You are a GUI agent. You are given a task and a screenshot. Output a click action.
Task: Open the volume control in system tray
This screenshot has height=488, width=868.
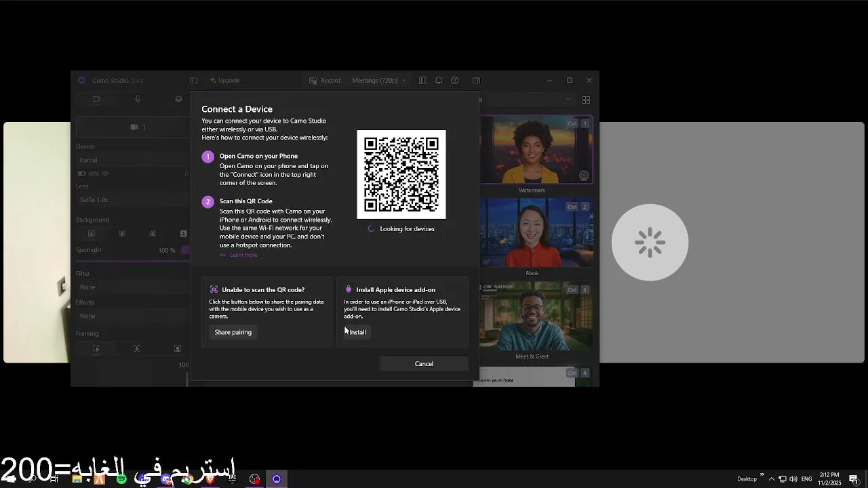(x=793, y=479)
